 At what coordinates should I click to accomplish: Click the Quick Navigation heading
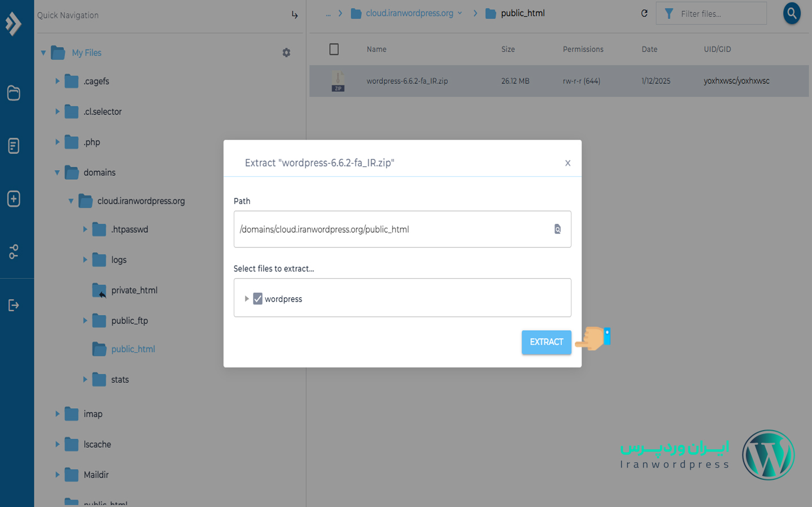(68, 15)
